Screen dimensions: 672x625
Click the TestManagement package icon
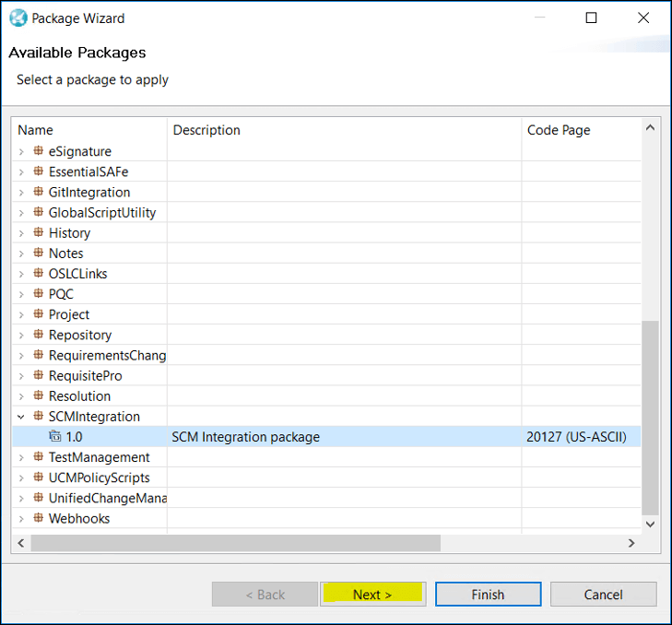(39, 456)
